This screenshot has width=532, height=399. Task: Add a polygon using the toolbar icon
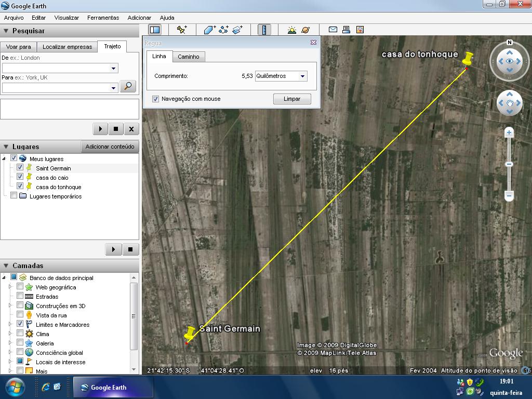[x=210, y=30]
